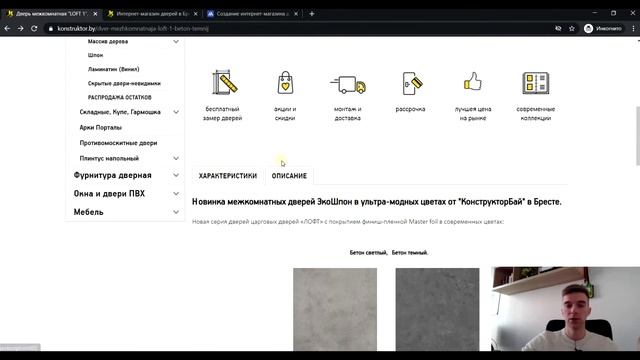Image resolution: width=640 pixels, height=360 pixels.
Task: Go back with browser back arrow
Action: click(x=7, y=29)
